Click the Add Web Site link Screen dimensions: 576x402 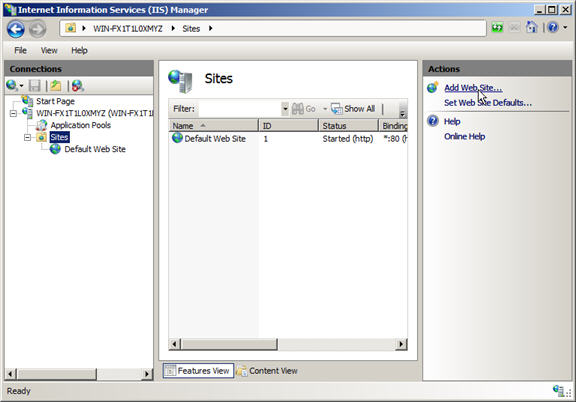(473, 88)
